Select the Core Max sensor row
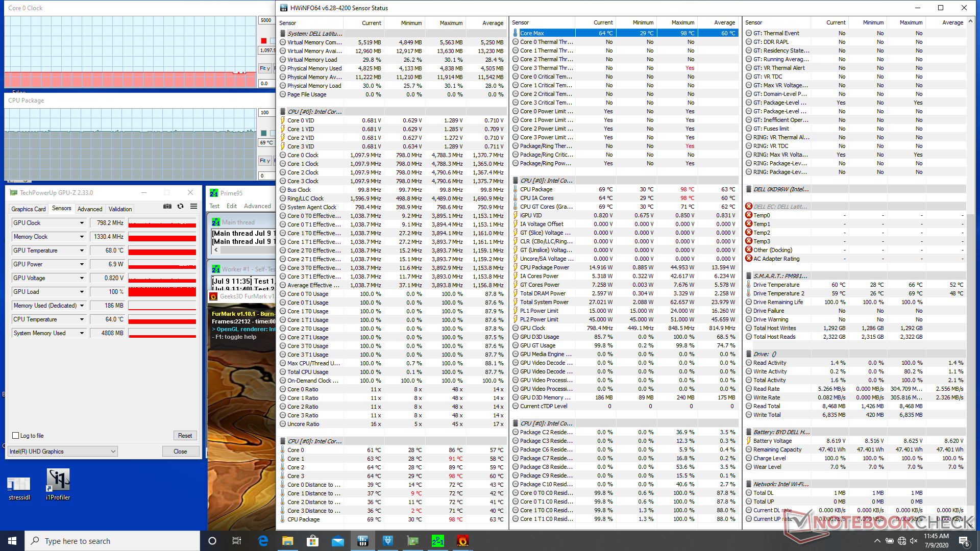 tap(625, 33)
